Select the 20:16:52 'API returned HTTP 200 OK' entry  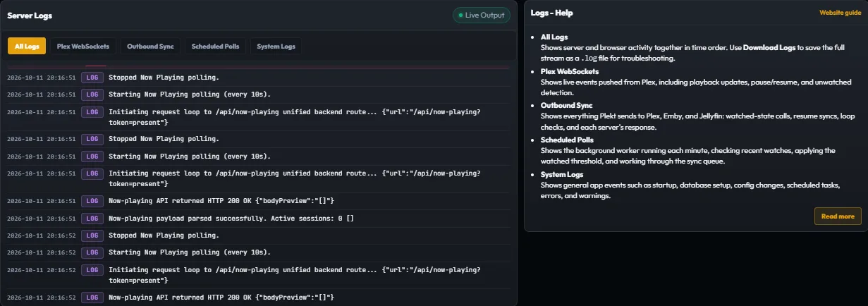coord(258,297)
